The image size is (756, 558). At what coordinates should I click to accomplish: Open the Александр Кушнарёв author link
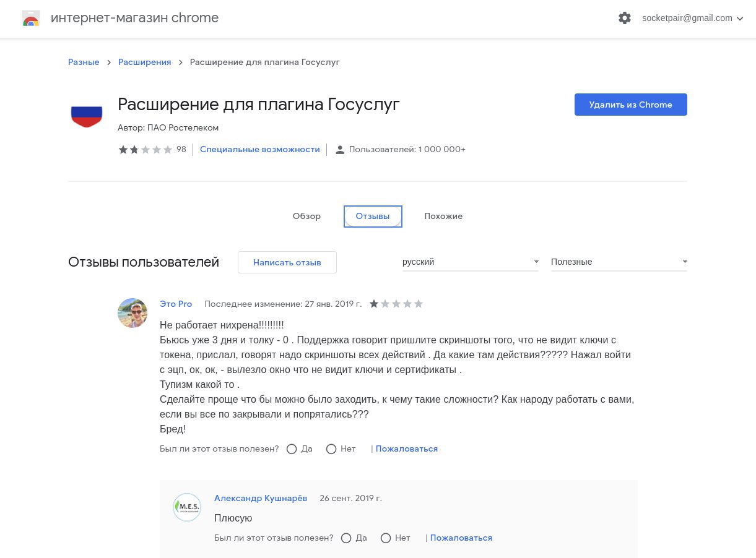261,499
